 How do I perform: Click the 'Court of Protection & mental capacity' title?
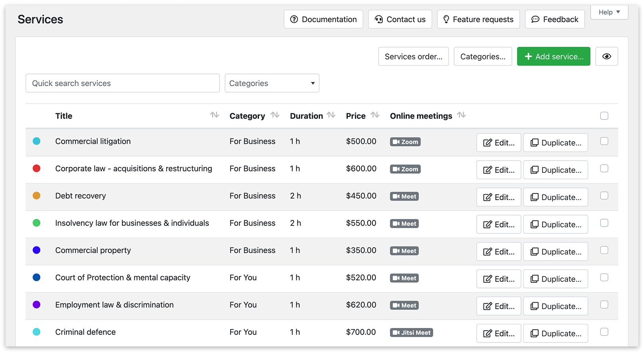(x=123, y=278)
